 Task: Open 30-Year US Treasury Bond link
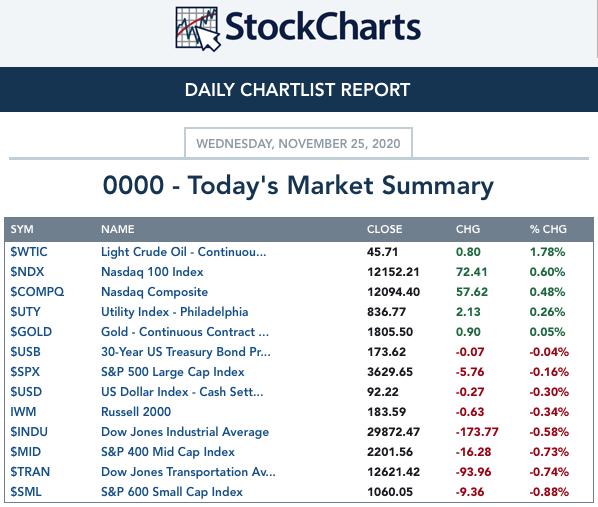pyautogui.click(x=186, y=352)
